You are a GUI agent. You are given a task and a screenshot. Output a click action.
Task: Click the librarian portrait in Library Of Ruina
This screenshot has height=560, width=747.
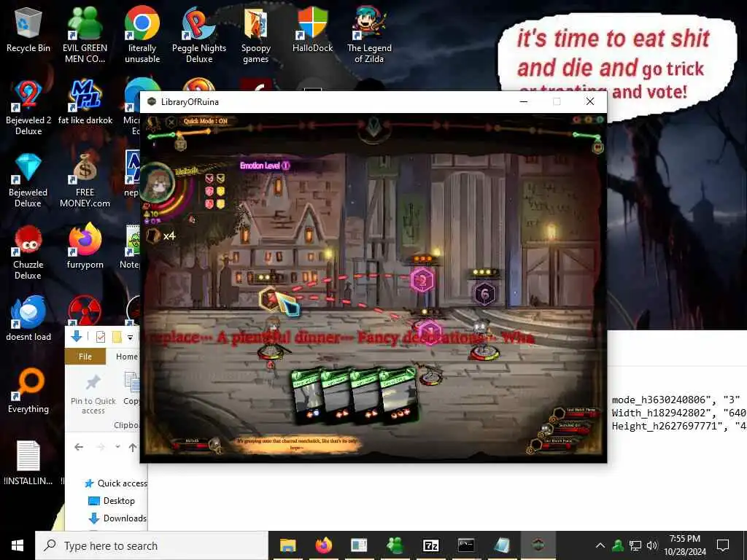[157, 184]
